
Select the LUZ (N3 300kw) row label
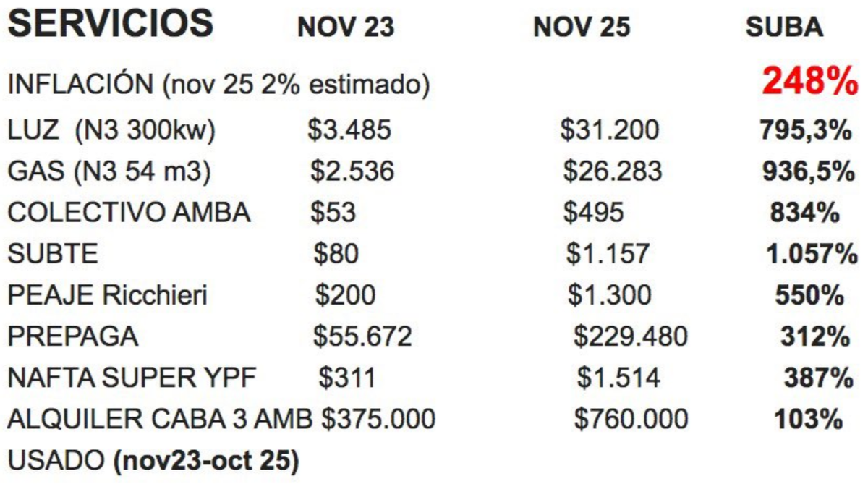(111, 130)
